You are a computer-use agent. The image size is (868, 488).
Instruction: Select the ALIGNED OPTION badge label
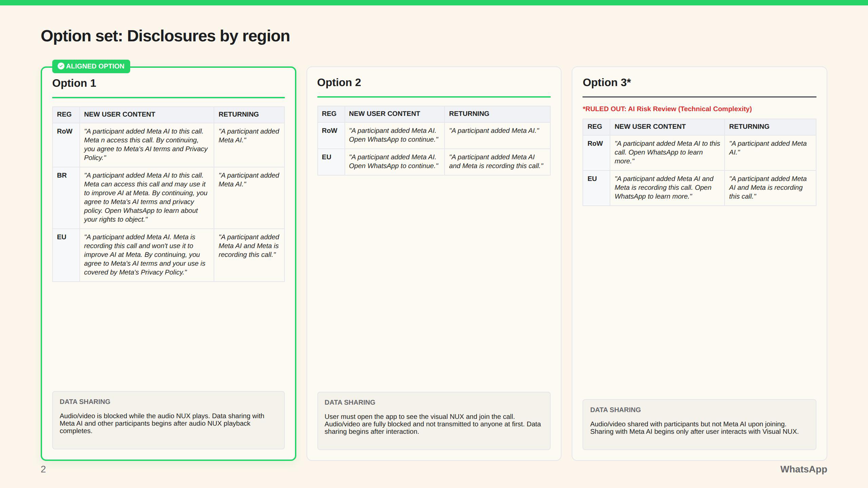pos(91,66)
